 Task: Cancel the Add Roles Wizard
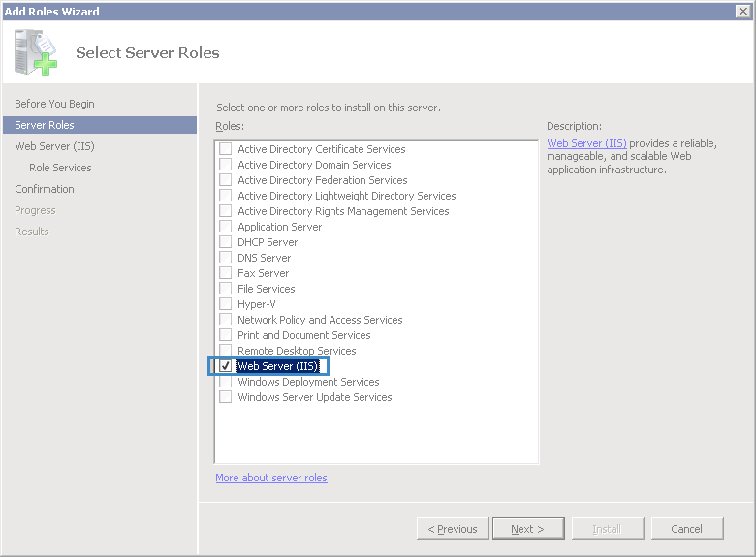point(686,529)
